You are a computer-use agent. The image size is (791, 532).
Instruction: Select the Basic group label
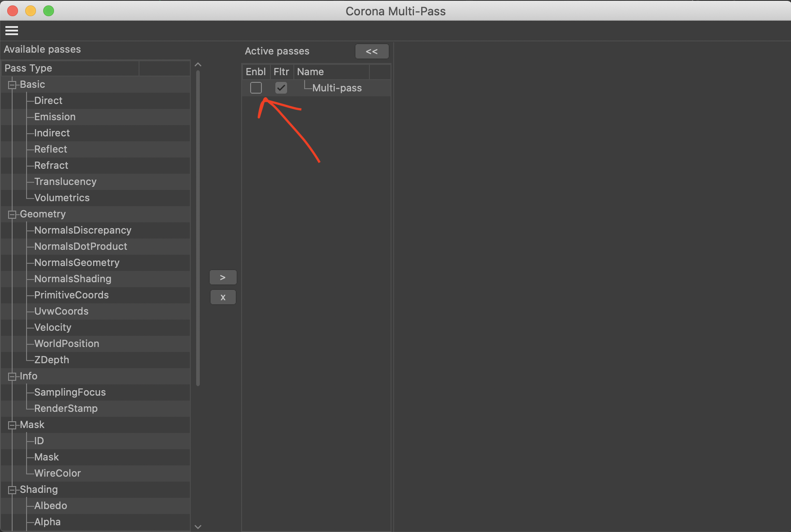[x=32, y=84]
